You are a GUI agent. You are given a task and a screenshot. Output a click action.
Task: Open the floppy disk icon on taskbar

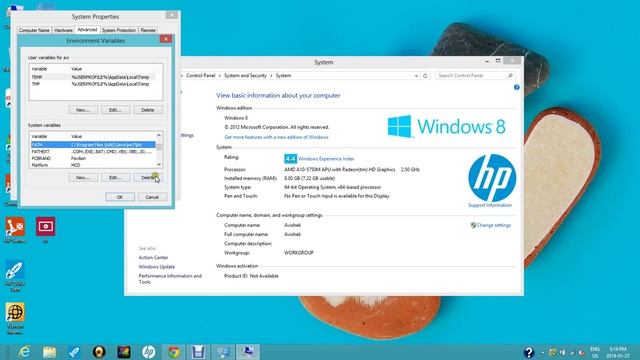point(198,351)
